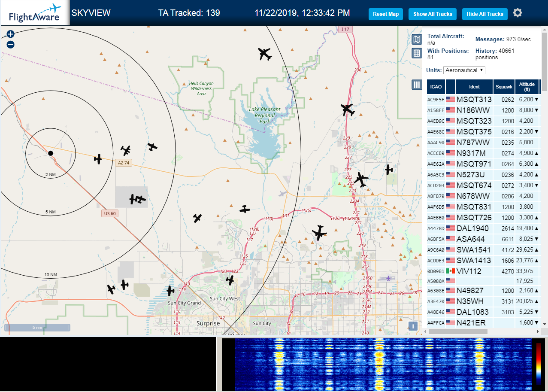
Task: Select flight SWA1541 in the list
Action: (x=483, y=250)
